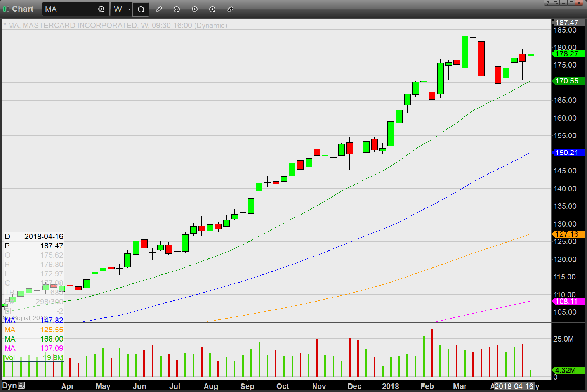The image size is (587, 392).
Task: Click the 127.16 orange MA price label
Action: click(x=568, y=234)
